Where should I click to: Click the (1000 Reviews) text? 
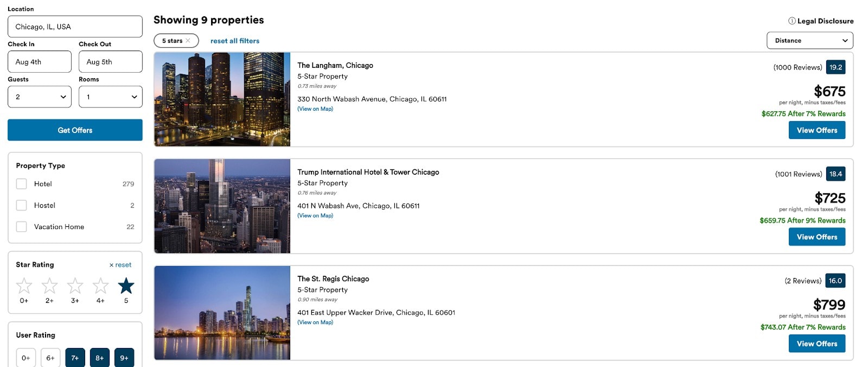[797, 67]
